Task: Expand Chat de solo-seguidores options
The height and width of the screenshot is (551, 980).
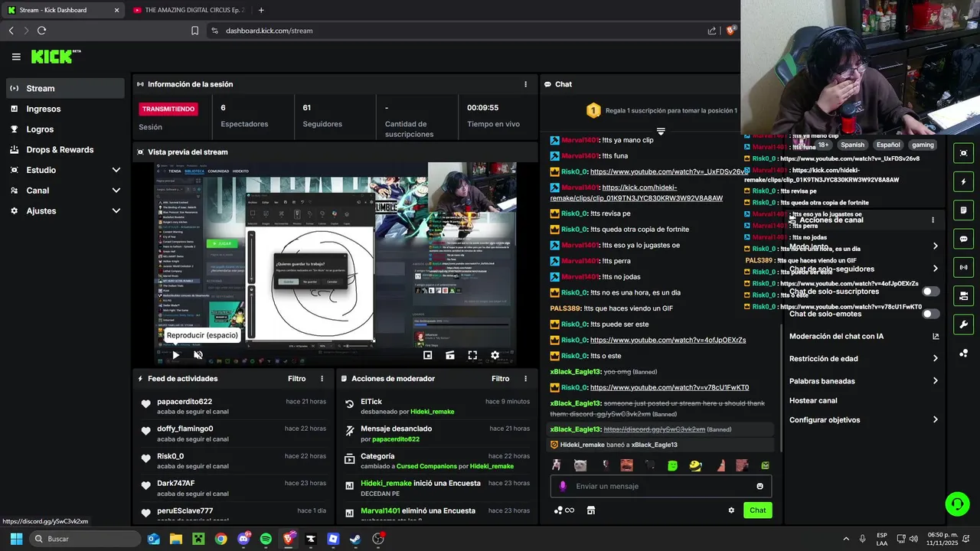Action: coord(936,269)
